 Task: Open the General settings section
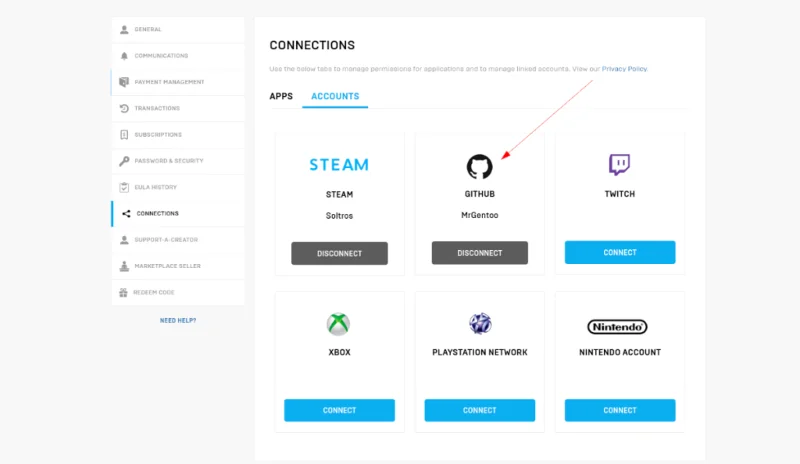coord(178,30)
